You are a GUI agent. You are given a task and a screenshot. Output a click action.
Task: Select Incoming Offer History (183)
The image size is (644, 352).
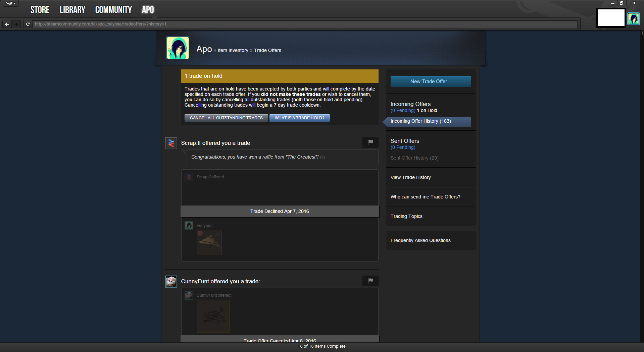(420, 121)
